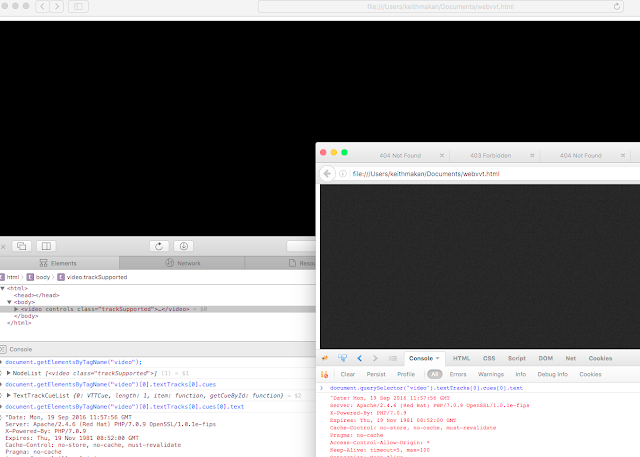Reload page icon in Safari address bar
The width and height of the screenshot is (640, 457).
pyautogui.click(x=617, y=7)
